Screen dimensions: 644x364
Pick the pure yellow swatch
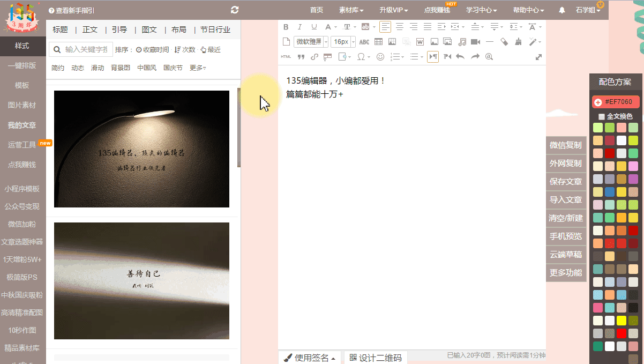click(621, 321)
